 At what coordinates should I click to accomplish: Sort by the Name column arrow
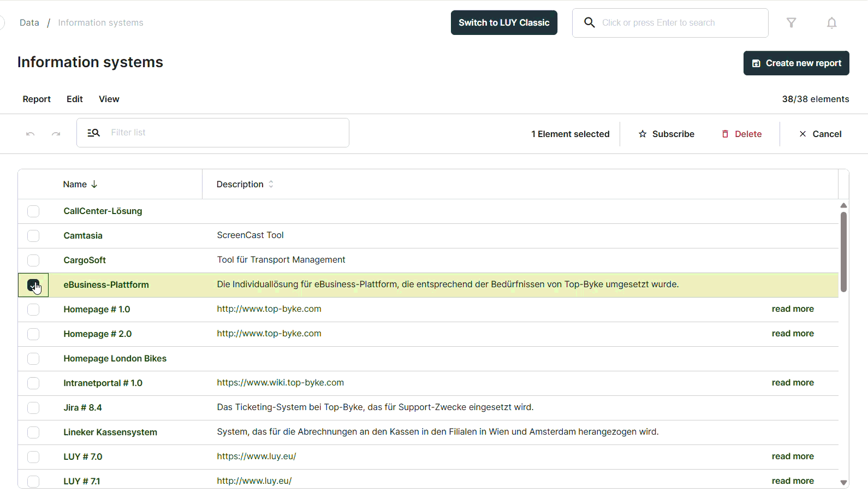pos(94,185)
